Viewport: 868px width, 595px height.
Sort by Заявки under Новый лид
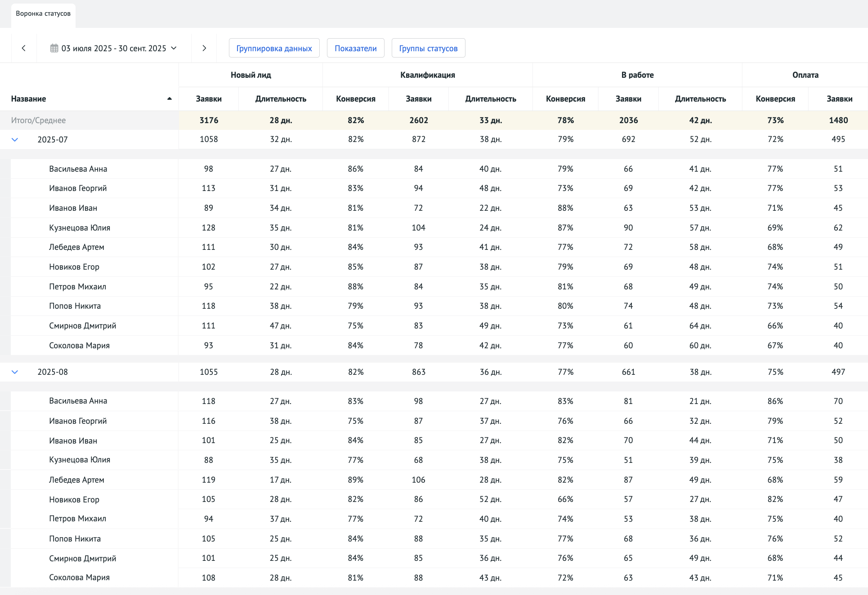209,99
